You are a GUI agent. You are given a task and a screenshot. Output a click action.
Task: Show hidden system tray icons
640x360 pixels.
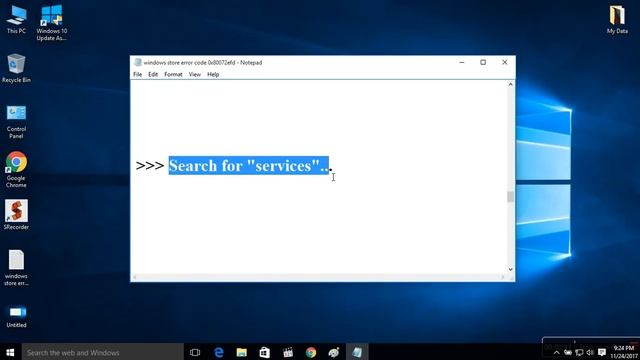tap(556, 352)
